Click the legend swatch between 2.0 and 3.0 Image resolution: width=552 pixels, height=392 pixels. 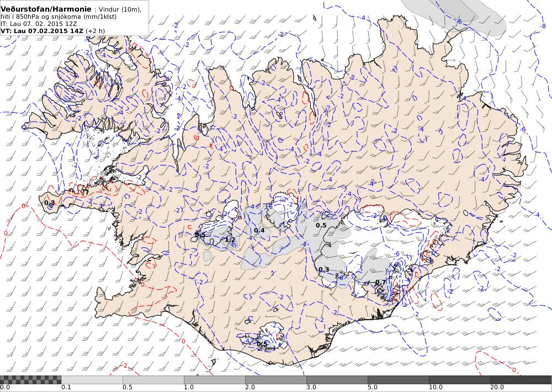pos(275,380)
